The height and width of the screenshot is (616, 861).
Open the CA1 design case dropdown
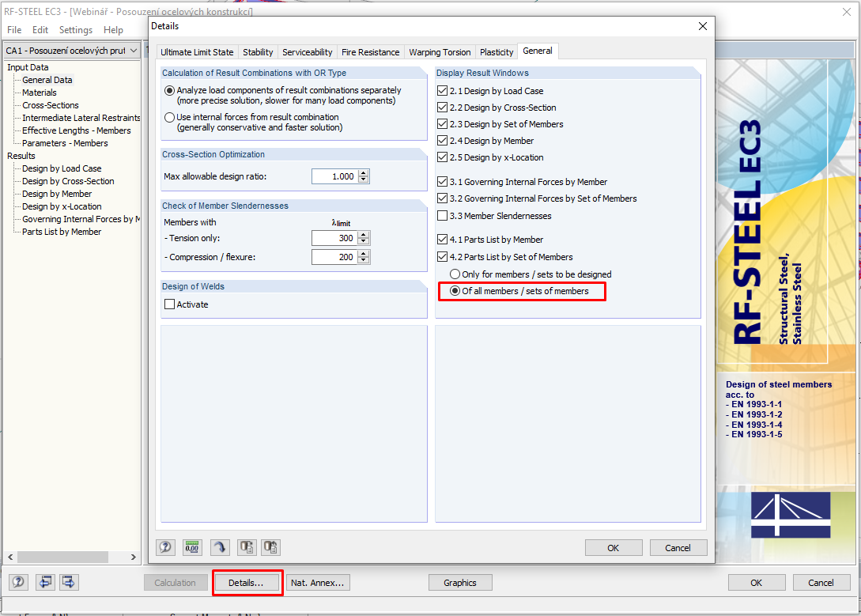click(134, 50)
